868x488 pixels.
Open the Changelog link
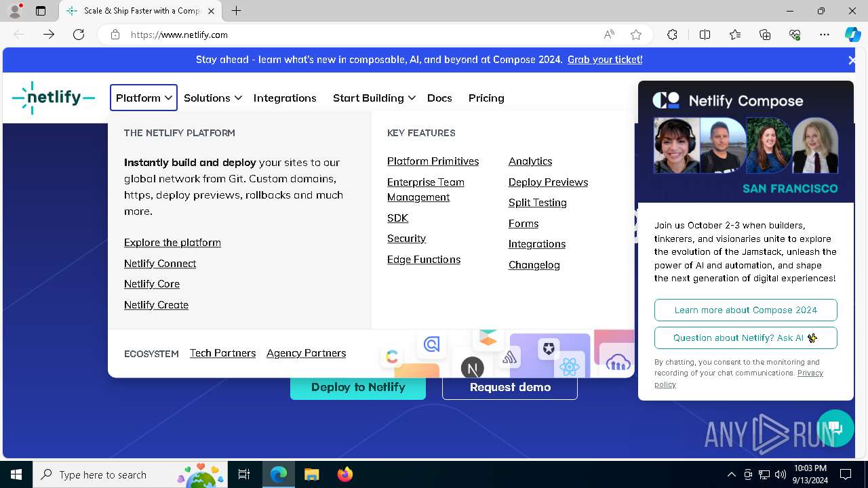coord(534,265)
